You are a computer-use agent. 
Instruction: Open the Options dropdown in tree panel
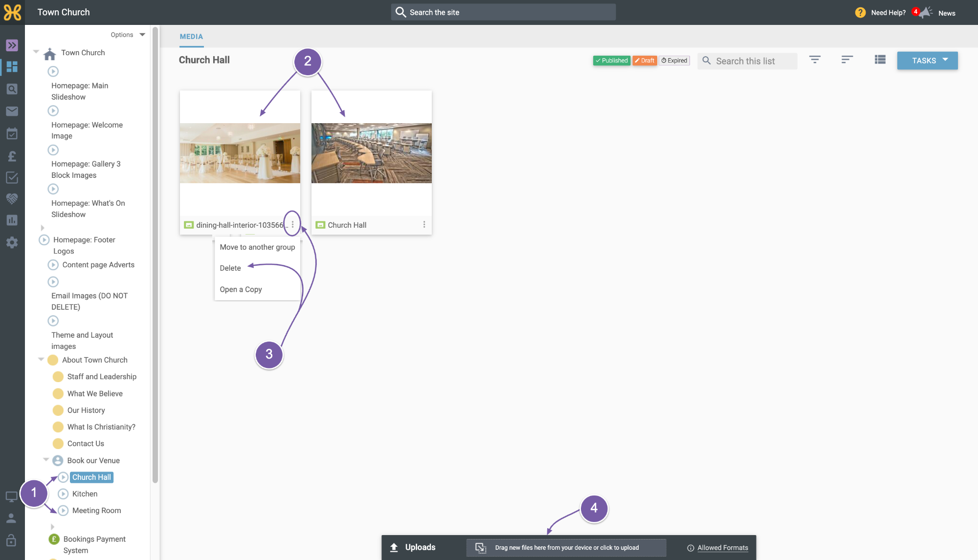128,35
